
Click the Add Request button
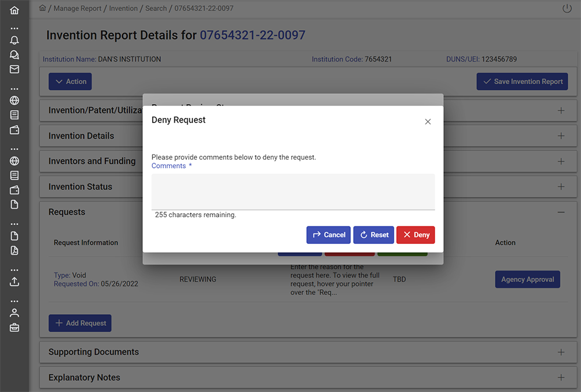coord(80,323)
